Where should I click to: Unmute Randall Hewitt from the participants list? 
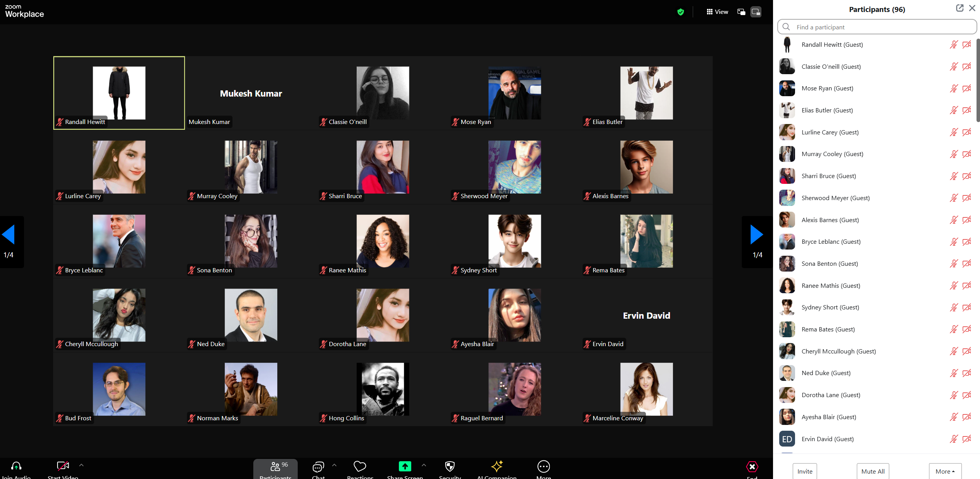(954, 44)
